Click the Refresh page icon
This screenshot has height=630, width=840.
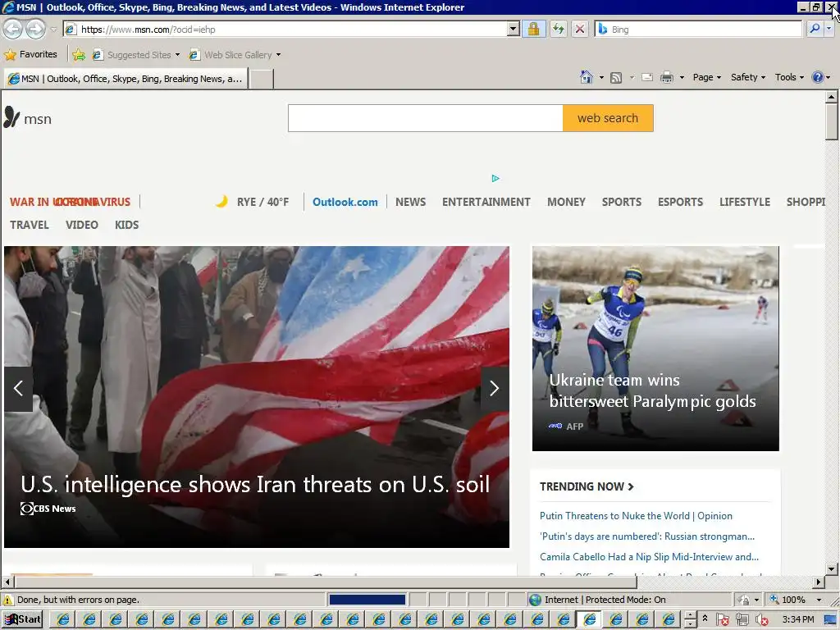click(558, 29)
